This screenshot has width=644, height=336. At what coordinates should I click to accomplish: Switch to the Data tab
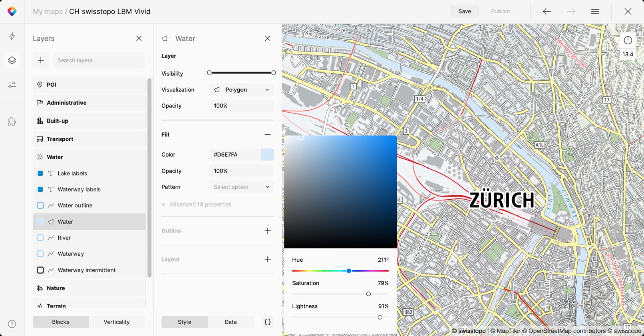[231, 322]
